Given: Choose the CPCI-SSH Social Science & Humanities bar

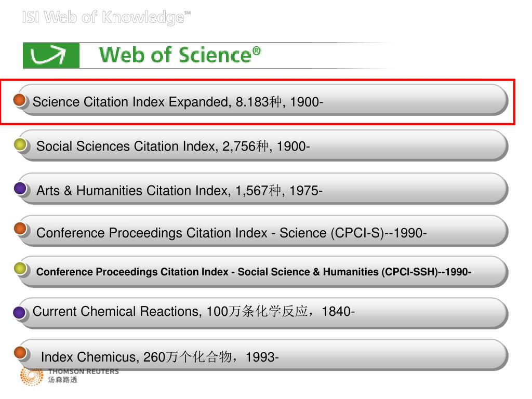Looking at the screenshot, I should 262,272.
